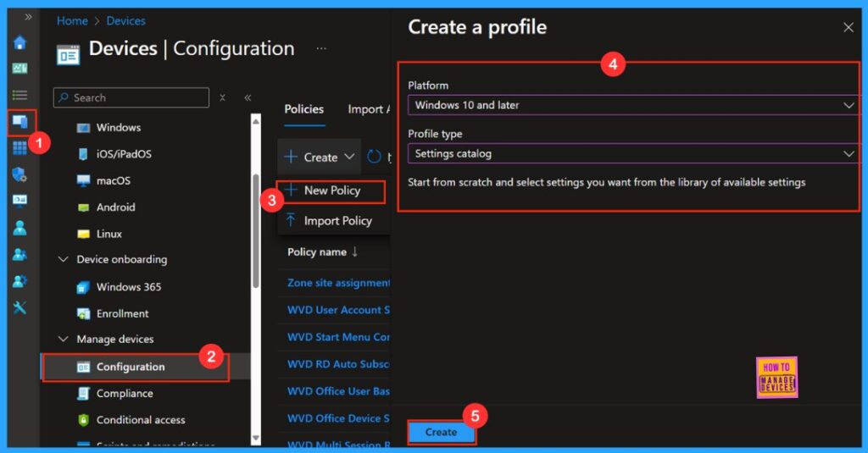Select Devices icon in navigation rail
The width and height of the screenshot is (868, 453).
[x=20, y=122]
